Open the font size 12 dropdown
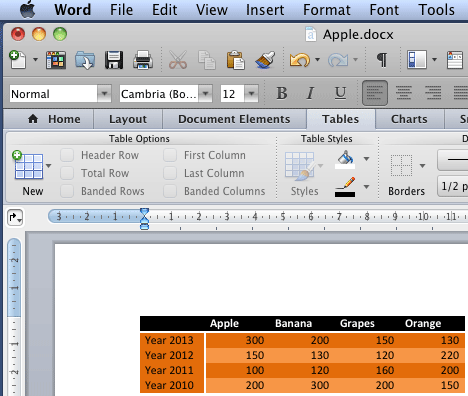Image resolution: width=468 pixels, height=396 pixels. [x=251, y=94]
